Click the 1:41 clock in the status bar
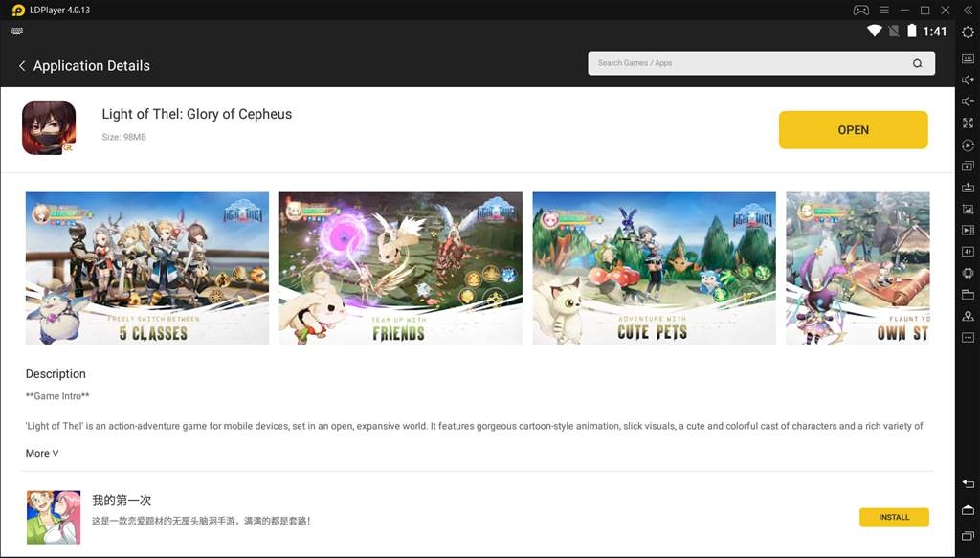980x558 pixels. click(935, 32)
